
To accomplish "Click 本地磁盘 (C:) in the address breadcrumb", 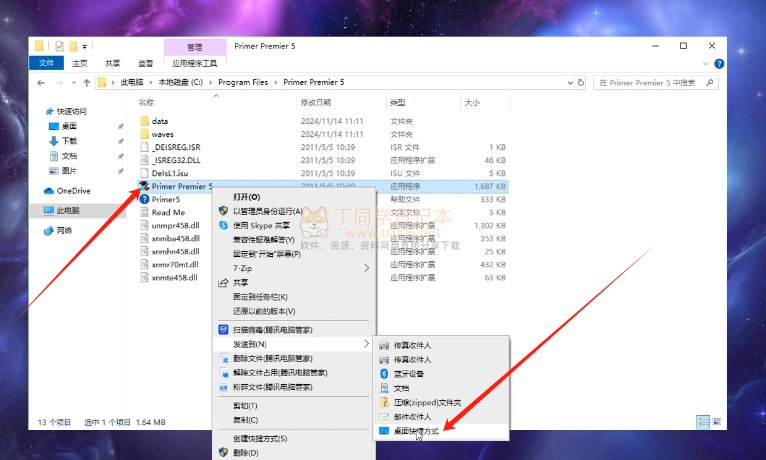I will tap(181, 83).
